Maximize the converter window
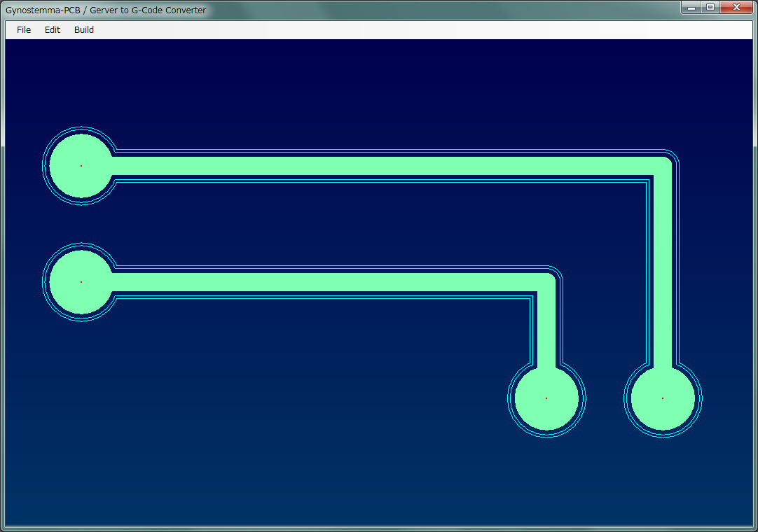The image size is (758, 532). pos(710,8)
